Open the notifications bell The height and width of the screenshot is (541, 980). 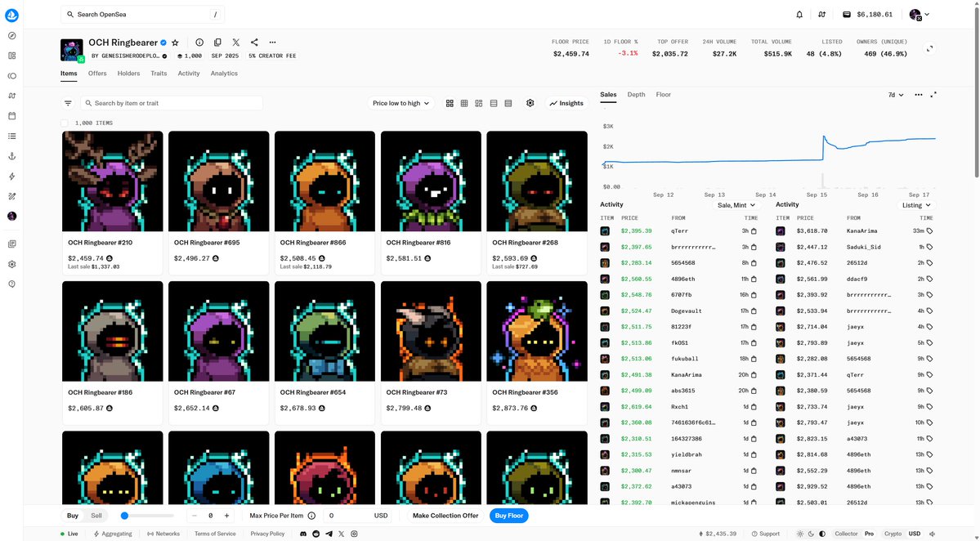(799, 15)
